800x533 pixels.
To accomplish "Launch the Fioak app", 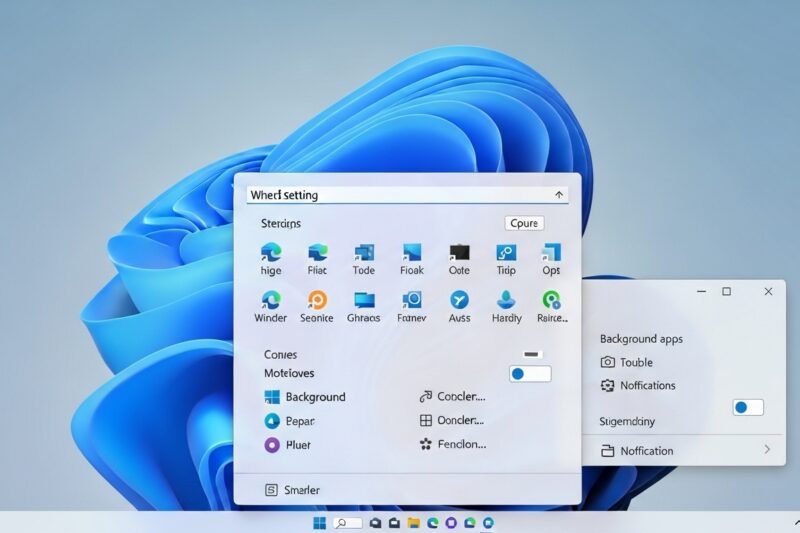I will point(411,252).
